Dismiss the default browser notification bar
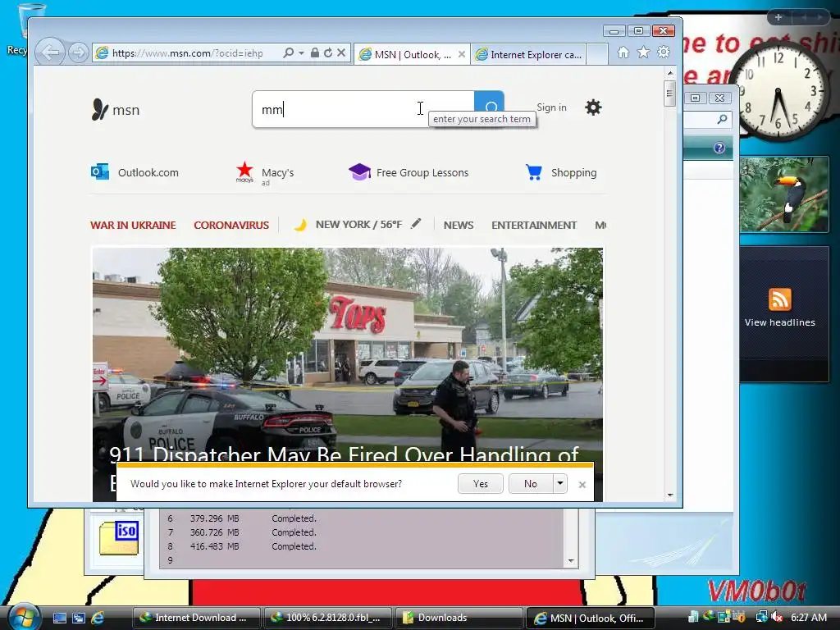 582,484
